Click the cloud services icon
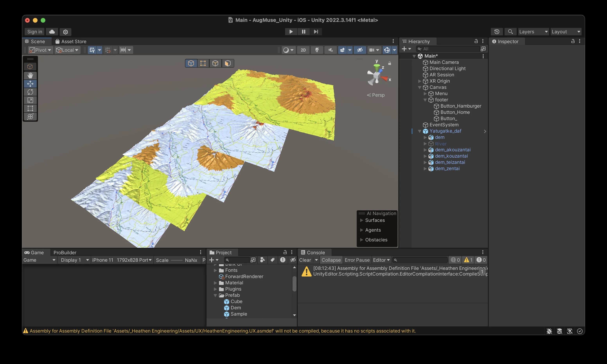 point(52,32)
